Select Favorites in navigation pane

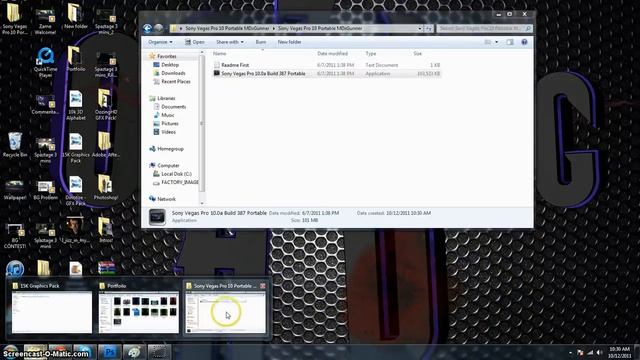(167, 56)
